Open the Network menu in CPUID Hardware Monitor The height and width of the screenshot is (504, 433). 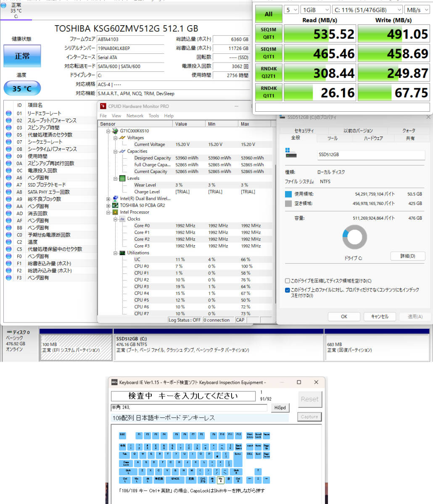pyautogui.click(x=135, y=115)
